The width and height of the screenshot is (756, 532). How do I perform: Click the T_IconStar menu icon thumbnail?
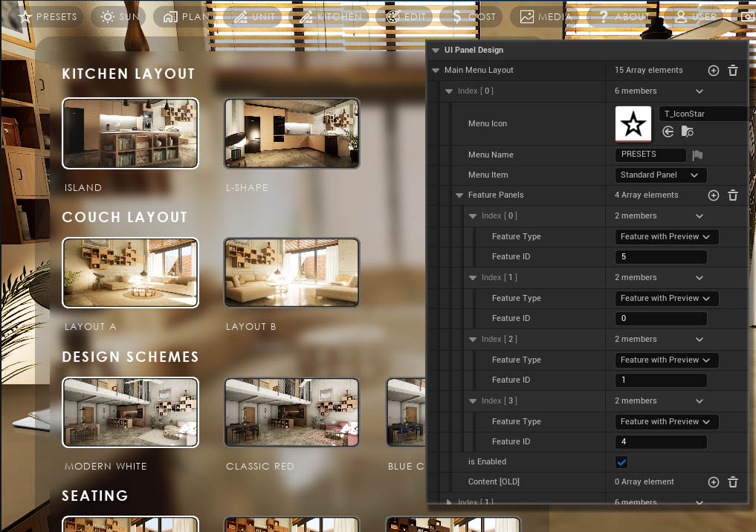click(633, 124)
